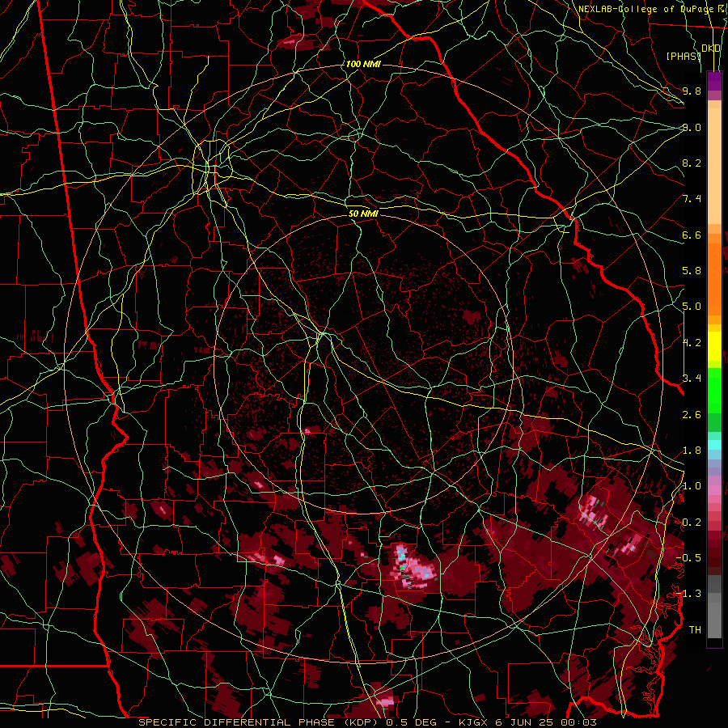Screen dimensions: 728x728
Task: Click the peach segment of the color bar
Action: (714, 163)
